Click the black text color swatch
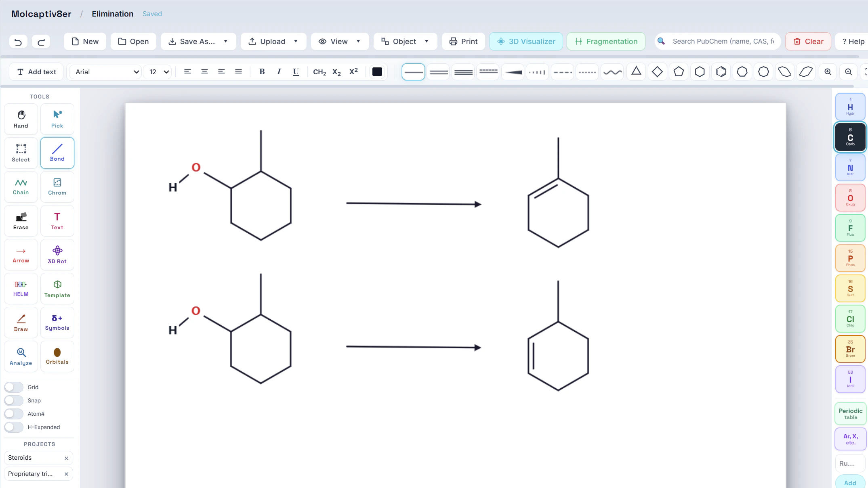868x488 pixels. (x=377, y=72)
